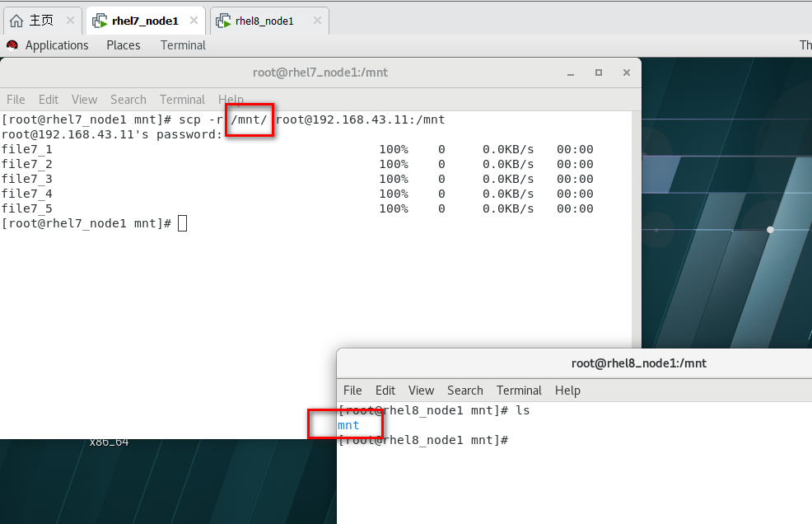Open Help menu in rhel8_node1 terminal
This screenshot has width=812, height=524.
(x=567, y=391)
